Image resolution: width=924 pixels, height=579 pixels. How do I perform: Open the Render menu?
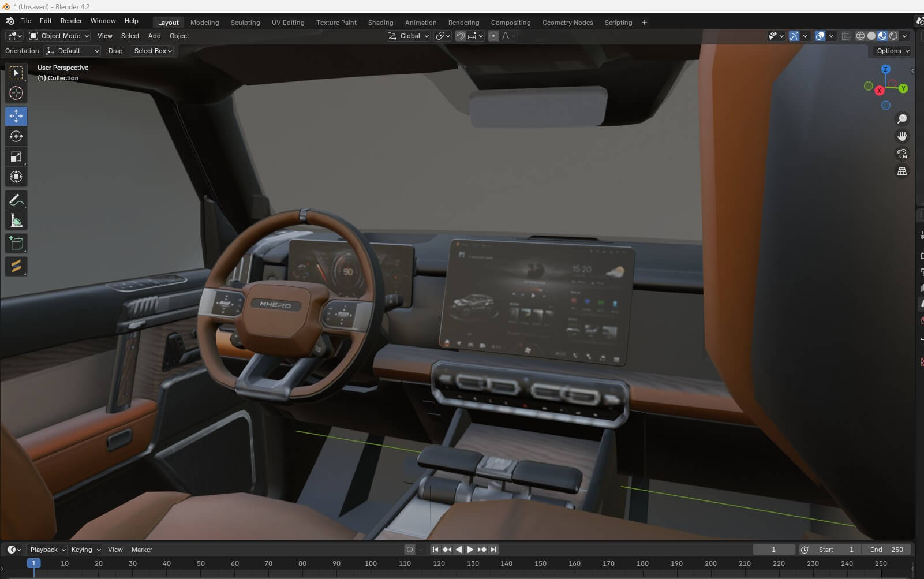tap(71, 21)
